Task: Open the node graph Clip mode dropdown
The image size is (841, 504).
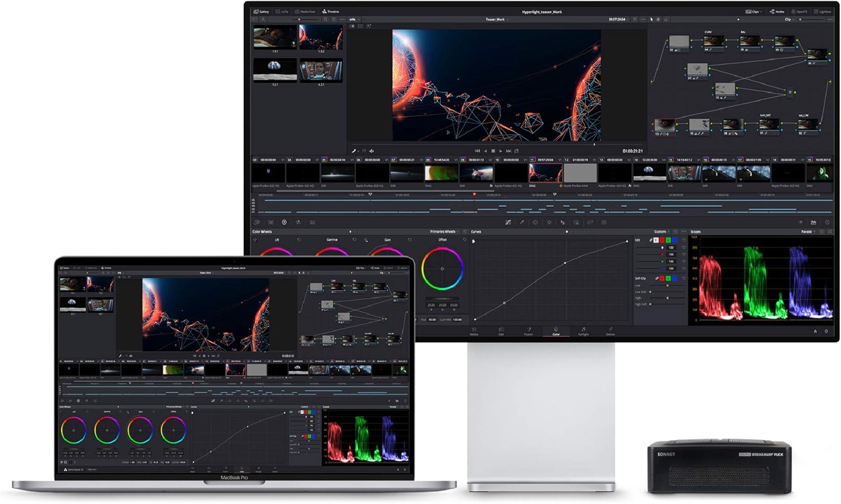Action: pos(789,20)
